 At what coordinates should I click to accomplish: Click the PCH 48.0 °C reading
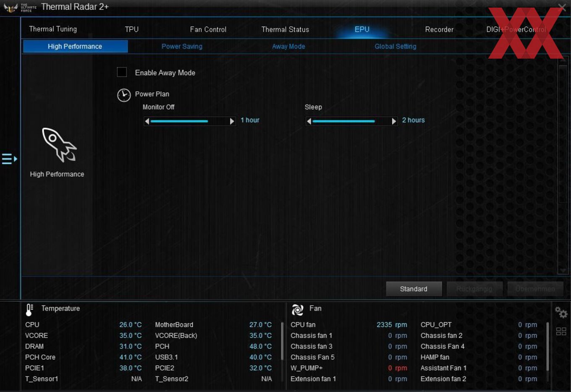coord(261,346)
